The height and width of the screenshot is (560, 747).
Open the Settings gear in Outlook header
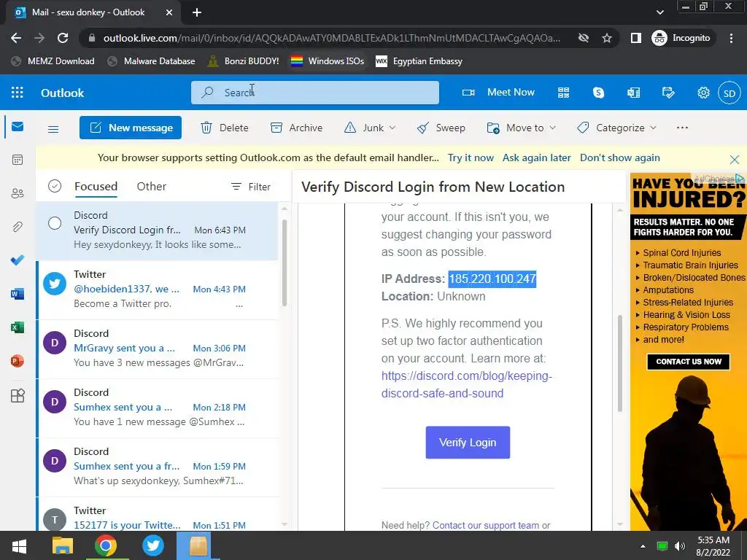tap(703, 93)
